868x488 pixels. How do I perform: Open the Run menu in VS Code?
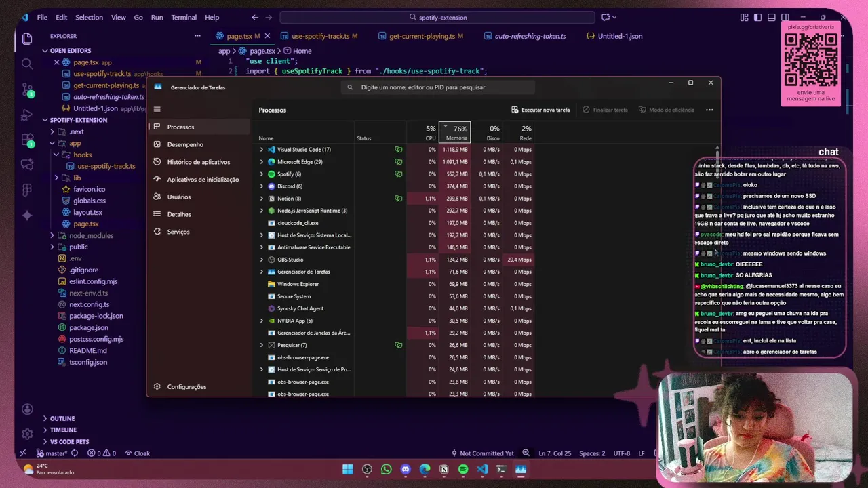coord(157,17)
